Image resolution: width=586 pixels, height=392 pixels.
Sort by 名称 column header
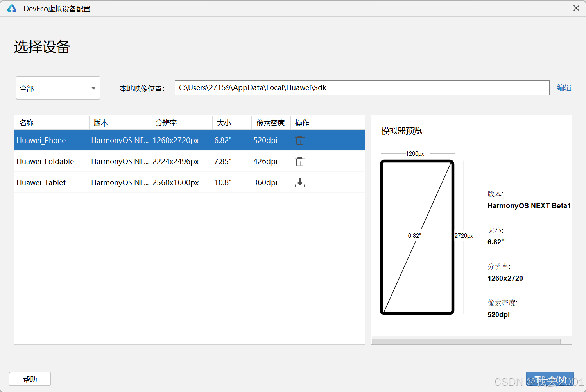click(x=52, y=123)
